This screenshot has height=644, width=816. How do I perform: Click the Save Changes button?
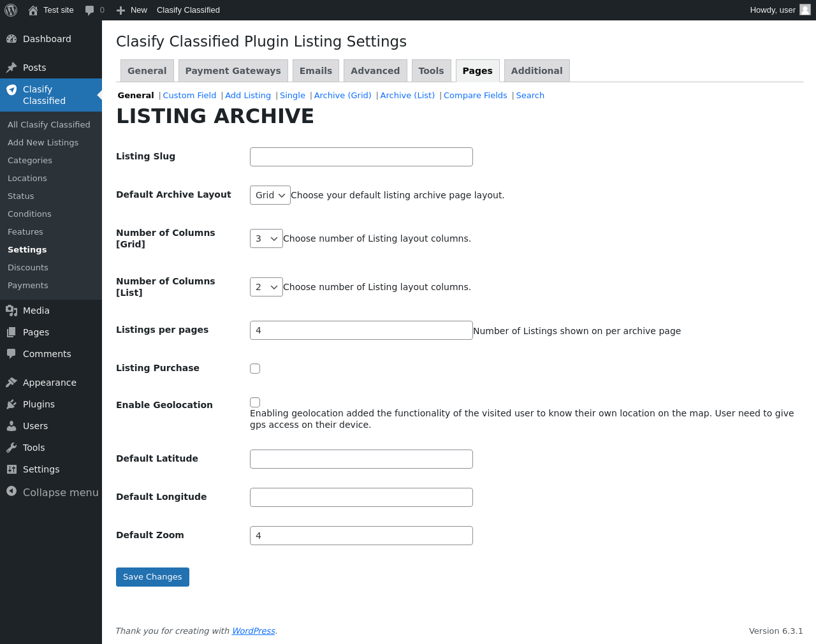click(x=152, y=577)
